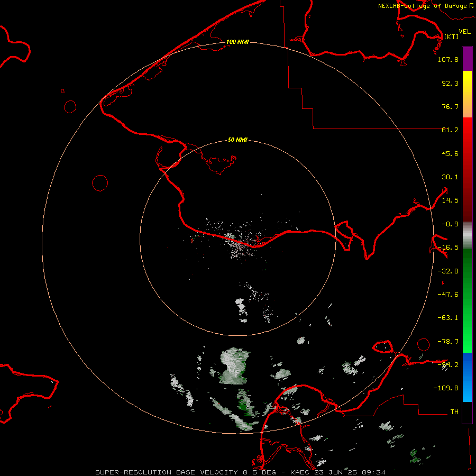Click the gray near-zero segment of the color bar

click(x=467, y=235)
